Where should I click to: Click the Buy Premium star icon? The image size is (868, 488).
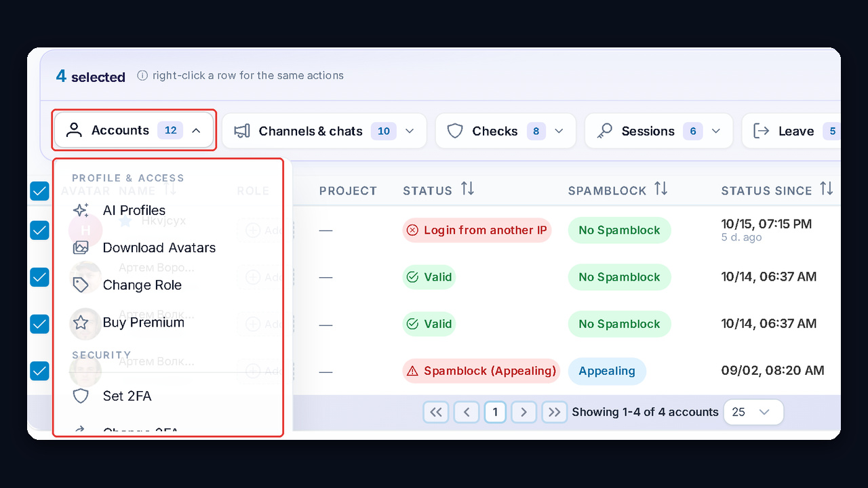(x=81, y=322)
